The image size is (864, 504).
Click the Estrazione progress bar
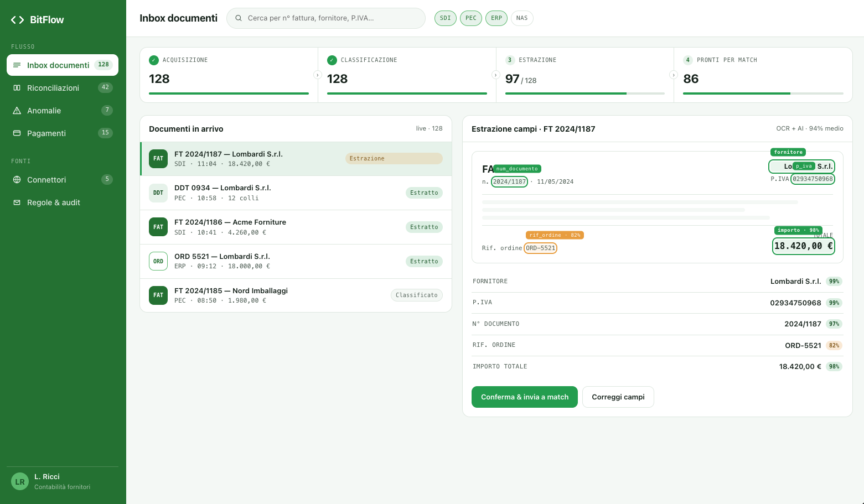(x=585, y=93)
